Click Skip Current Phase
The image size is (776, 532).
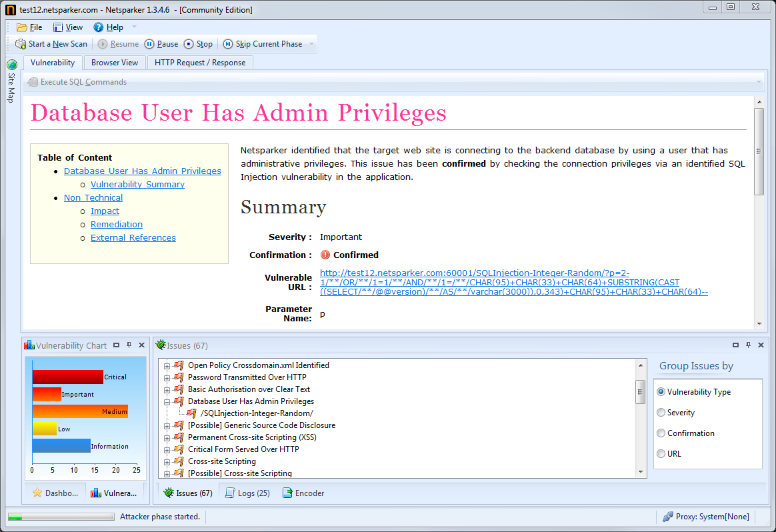pyautogui.click(x=263, y=44)
